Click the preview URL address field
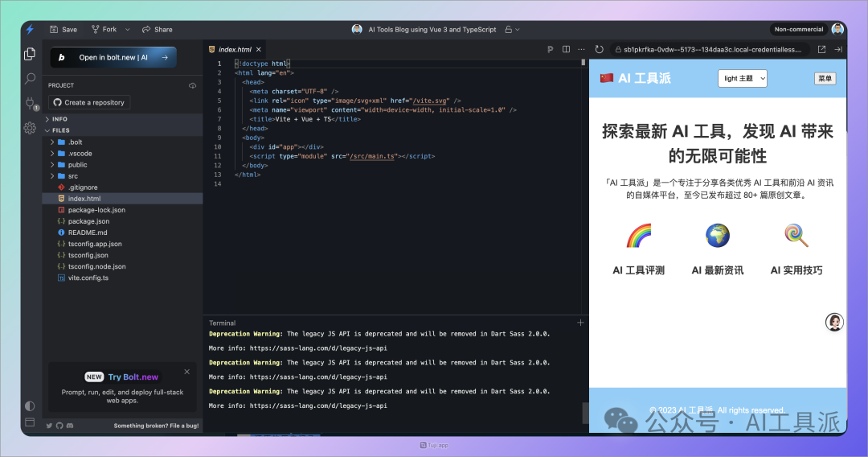 tap(711, 49)
